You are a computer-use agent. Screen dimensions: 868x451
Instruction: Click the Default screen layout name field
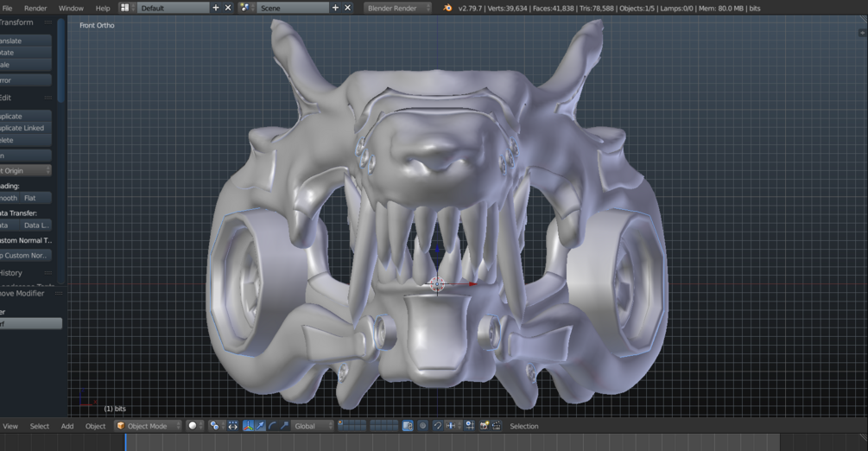(x=174, y=8)
